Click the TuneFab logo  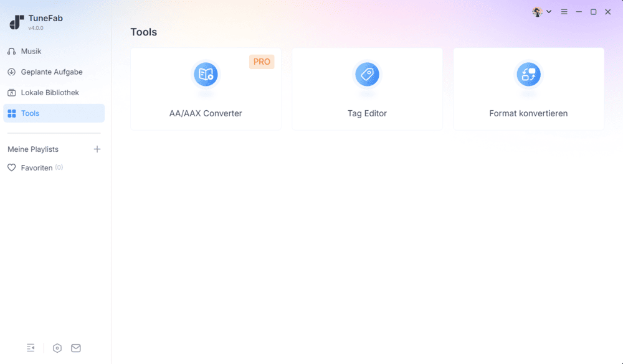coord(17,22)
